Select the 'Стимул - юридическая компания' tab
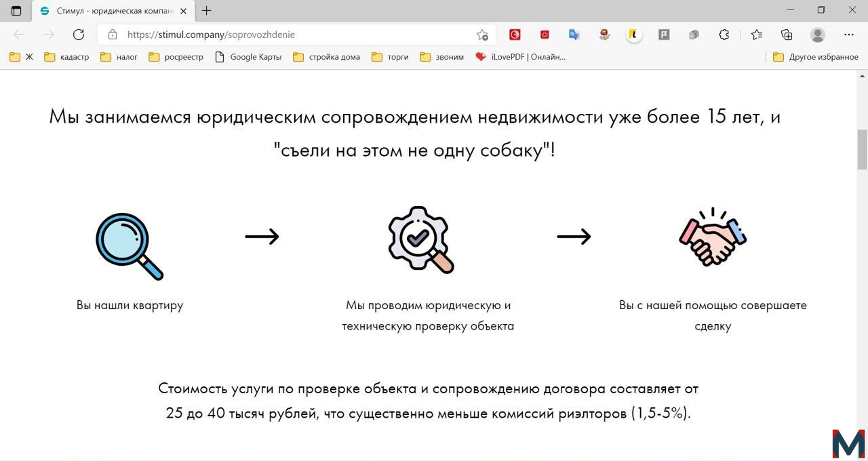Screen dimensions: 868x461 [114, 11]
